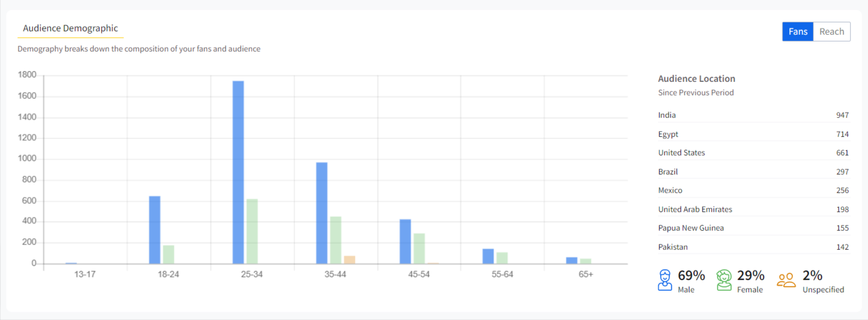The image size is (868, 320).
Task: Click the blue male bar for 35-44
Action: pyautogui.click(x=321, y=213)
